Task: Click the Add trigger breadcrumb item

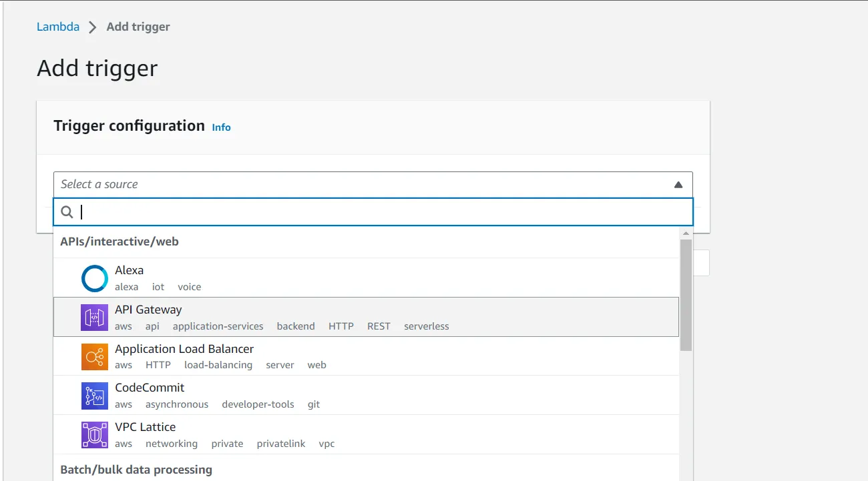Action: tap(138, 27)
